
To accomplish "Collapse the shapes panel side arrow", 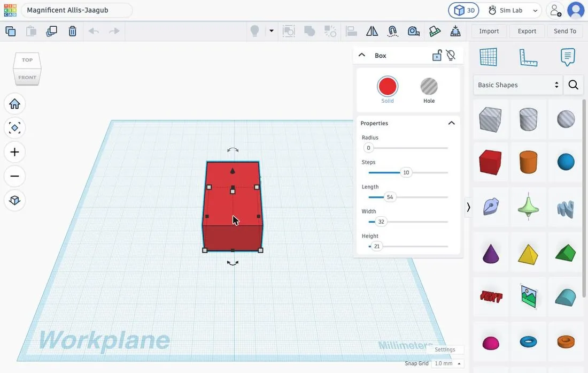I will point(468,207).
